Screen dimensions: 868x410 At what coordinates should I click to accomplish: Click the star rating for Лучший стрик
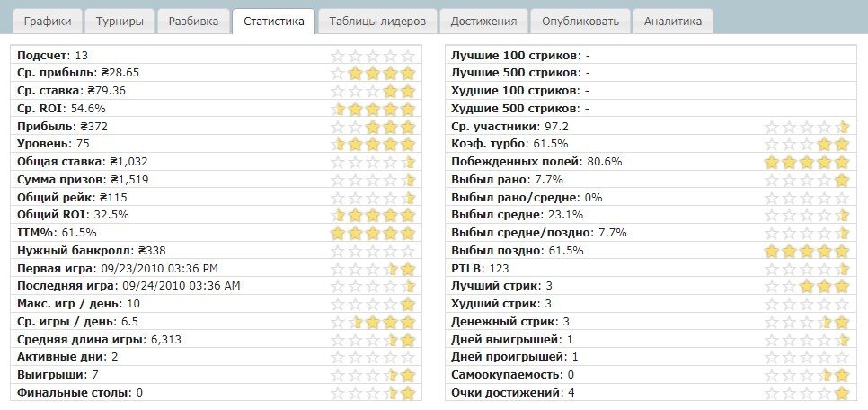[x=806, y=286]
